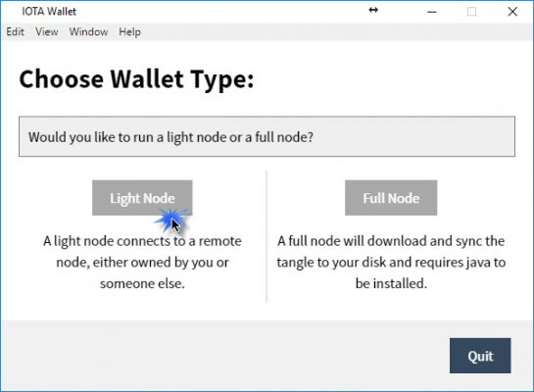Click the 'IOTA Wallet' window title
Viewport: 534px width, 392px height.
tap(49, 12)
